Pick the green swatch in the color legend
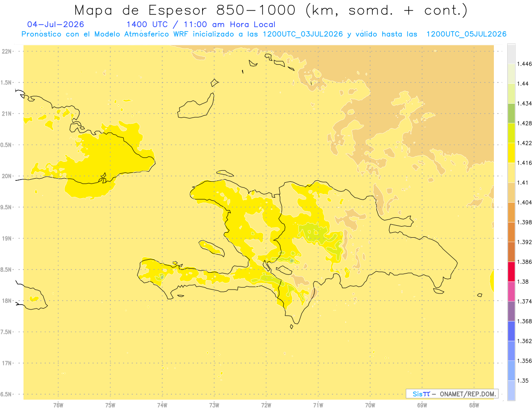 [511, 113]
